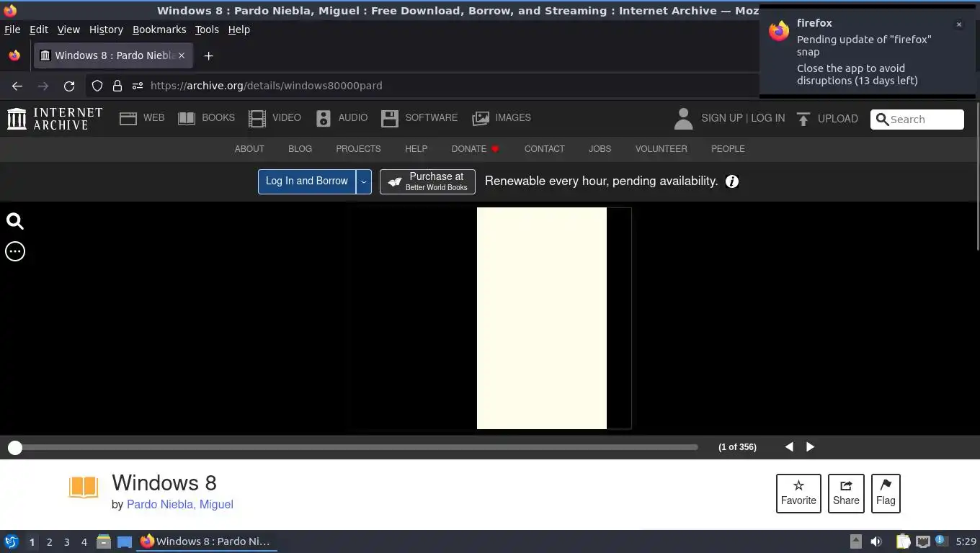Viewport: 980px width, 553px height.
Task: Dismiss the Firefox snap update notification
Action: (x=959, y=24)
